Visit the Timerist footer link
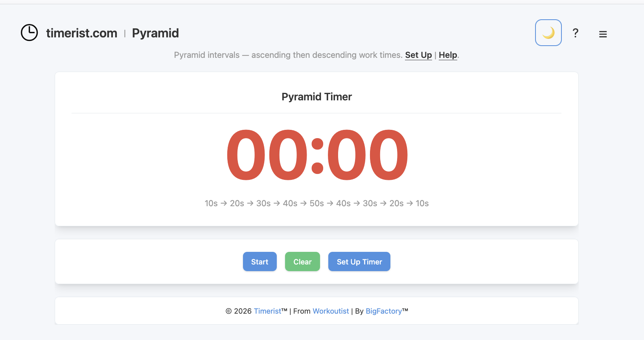Screen dimensions: 644x340 click(268, 311)
